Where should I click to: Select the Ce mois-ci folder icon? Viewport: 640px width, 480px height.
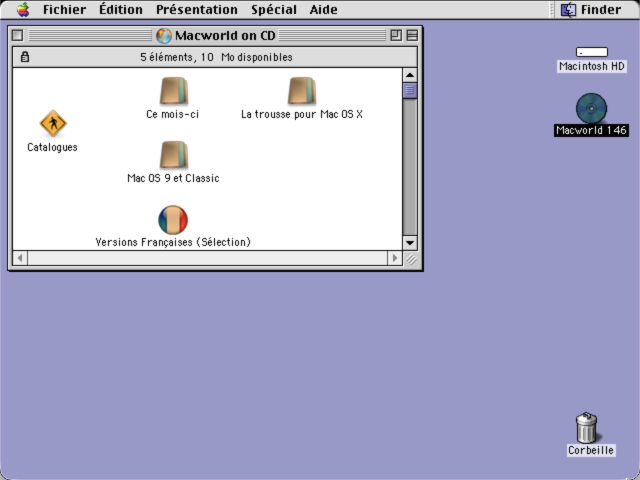click(174, 91)
